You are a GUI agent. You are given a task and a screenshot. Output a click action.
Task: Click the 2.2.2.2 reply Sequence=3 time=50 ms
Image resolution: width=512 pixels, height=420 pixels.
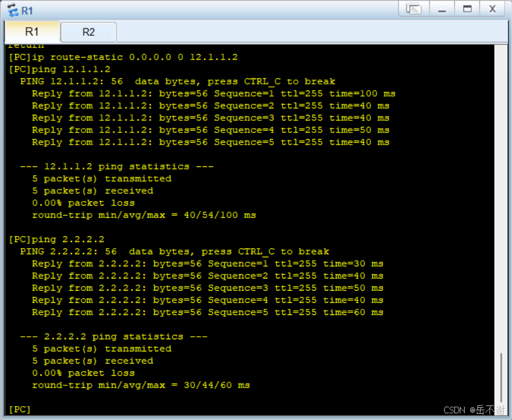pos(207,288)
